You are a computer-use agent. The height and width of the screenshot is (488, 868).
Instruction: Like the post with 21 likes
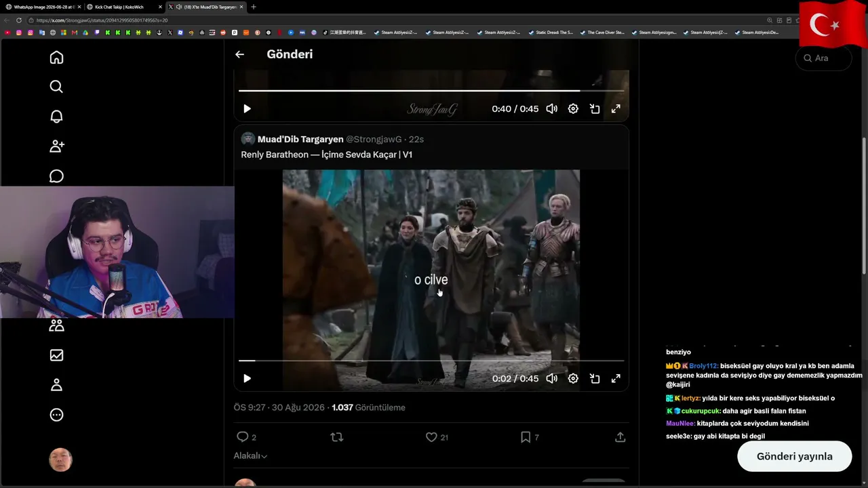(431, 437)
